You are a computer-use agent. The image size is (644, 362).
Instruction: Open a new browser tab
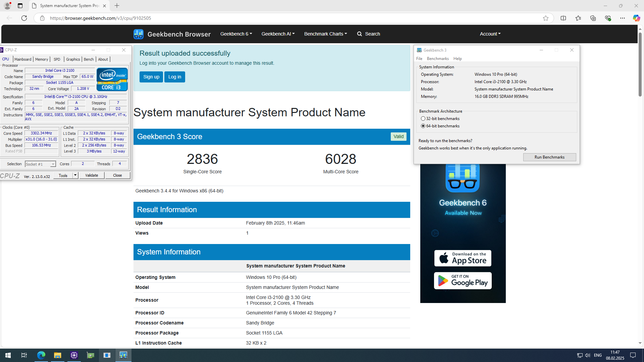pos(117,6)
